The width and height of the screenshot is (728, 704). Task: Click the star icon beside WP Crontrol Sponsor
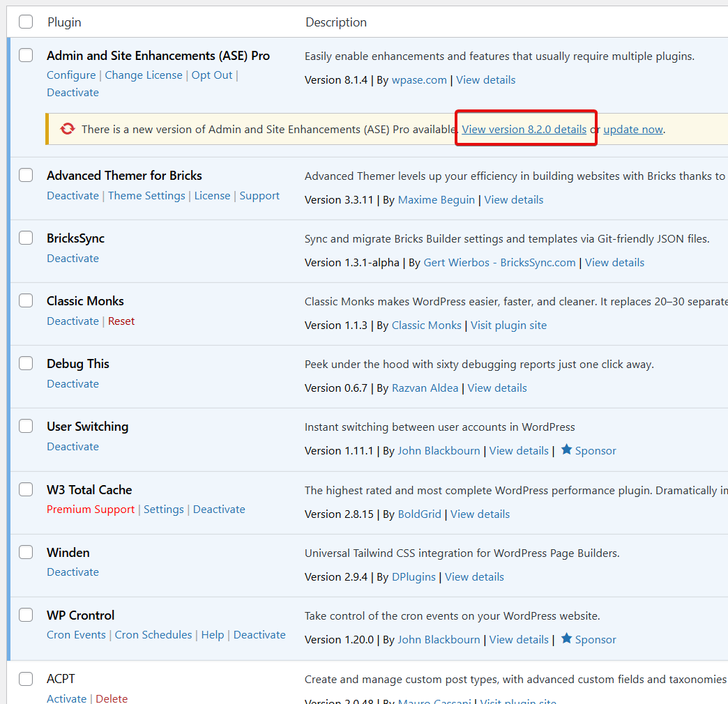point(566,638)
